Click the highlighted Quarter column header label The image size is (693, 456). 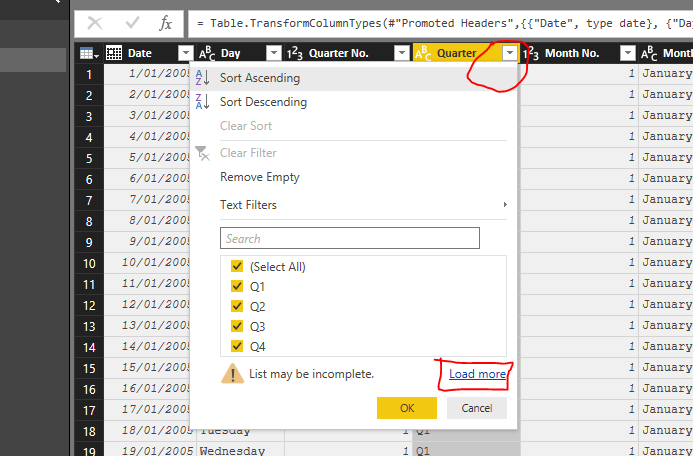[457, 53]
